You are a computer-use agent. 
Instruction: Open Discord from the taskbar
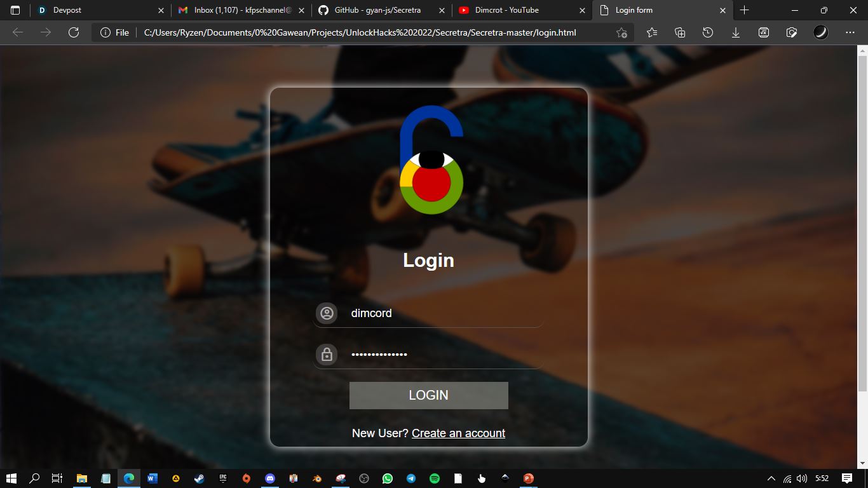(x=270, y=478)
